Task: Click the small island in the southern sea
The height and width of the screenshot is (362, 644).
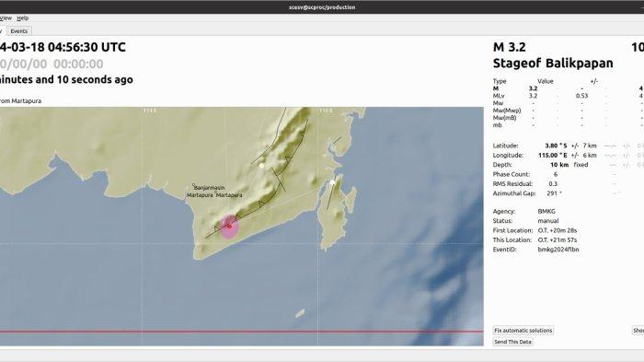Action: [x=300, y=313]
